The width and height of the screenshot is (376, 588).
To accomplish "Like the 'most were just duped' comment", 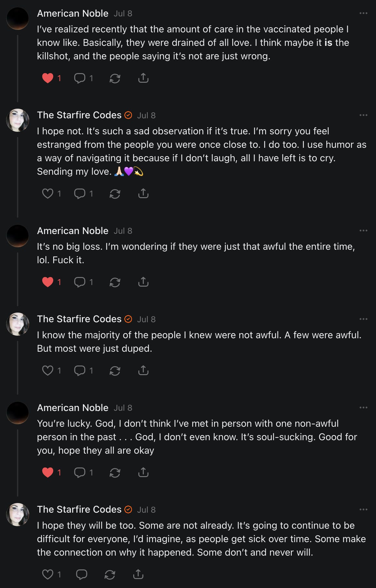I will click(x=48, y=371).
